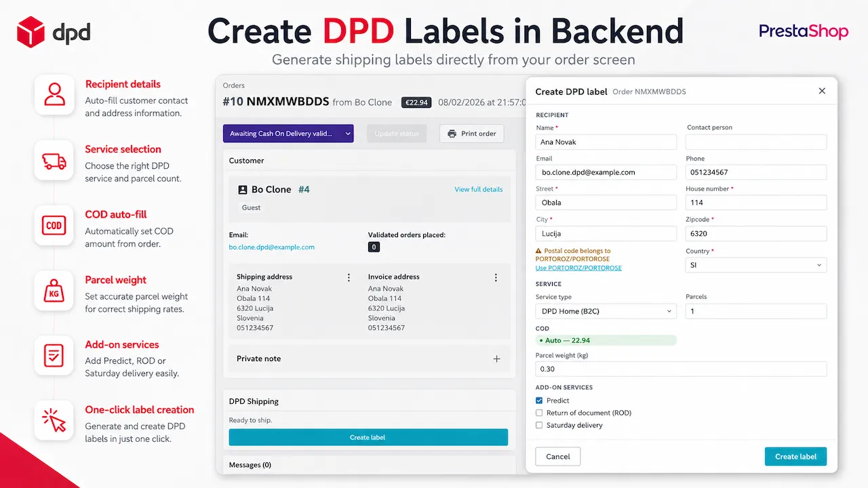Click the bo.clone.dpd@example.com email link
The width and height of the screenshot is (868, 488).
[272, 247]
